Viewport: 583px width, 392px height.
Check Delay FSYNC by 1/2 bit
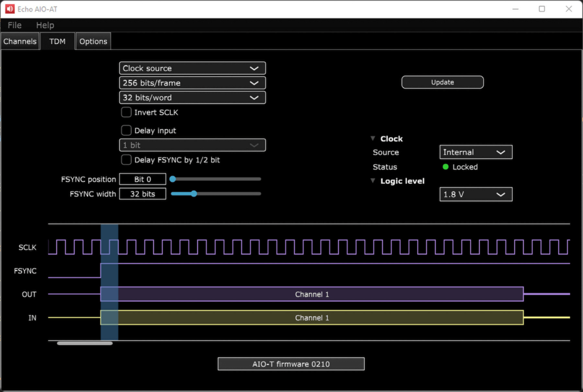point(126,159)
